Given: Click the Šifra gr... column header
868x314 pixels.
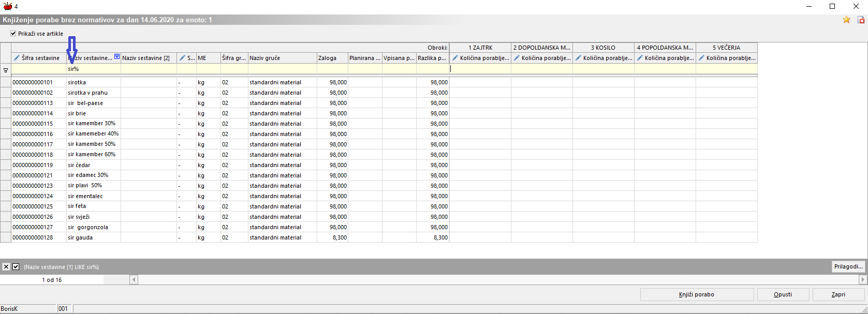Looking at the screenshot, I should 234,58.
